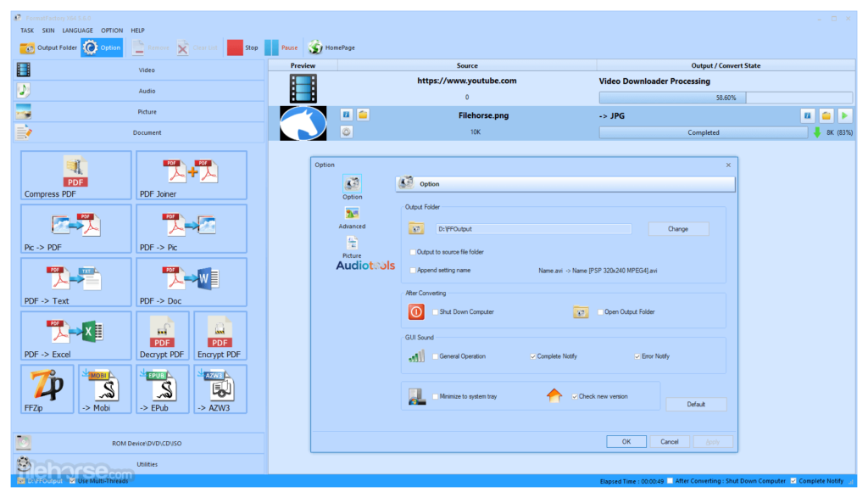This screenshot has height=498, width=868.
Task: Launch the FFZip tool
Action: pos(47,389)
